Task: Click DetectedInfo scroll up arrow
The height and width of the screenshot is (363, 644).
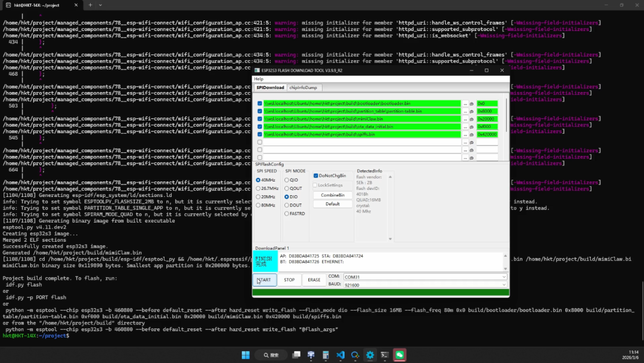Action: (x=390, y=177)
